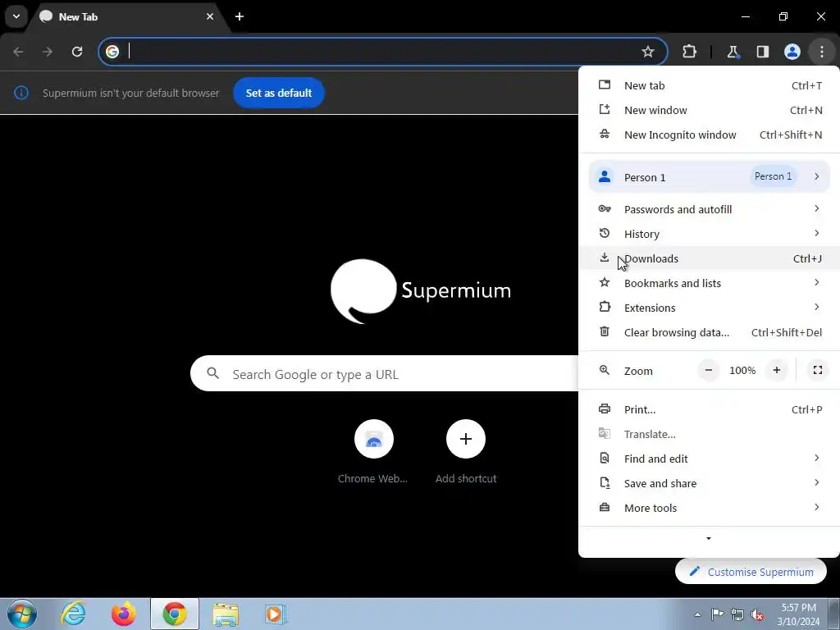The image size is (840, 630).
Task: Reload the page with the refresh icon
Action: (77, 52)
